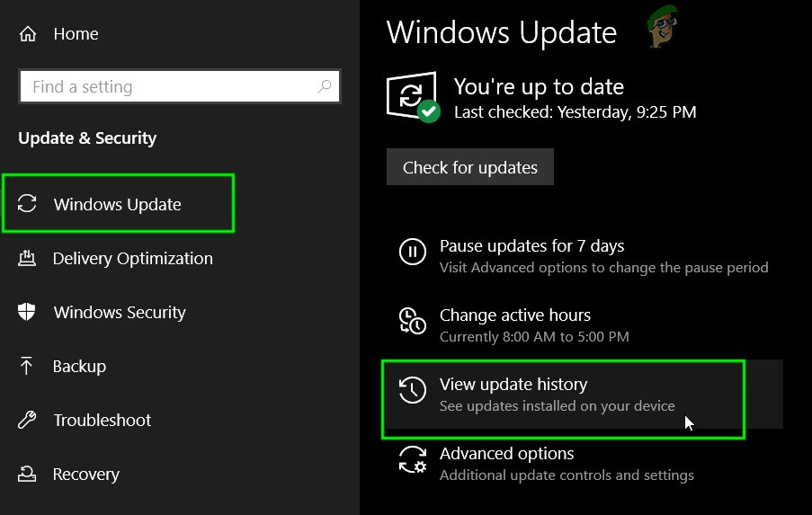Open Delivery Optimization page
The height and width of the screenshot is (515, 812).
(132, 258)
